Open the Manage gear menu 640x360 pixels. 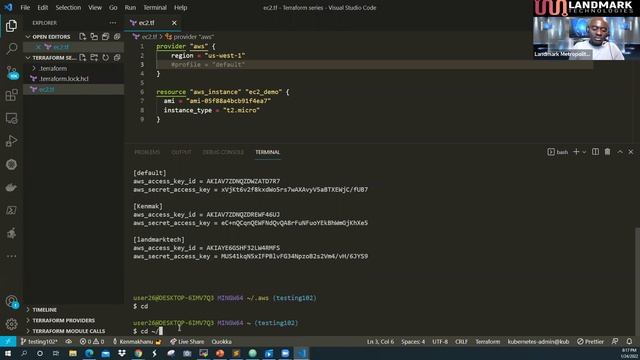click(x=11, y=324)
